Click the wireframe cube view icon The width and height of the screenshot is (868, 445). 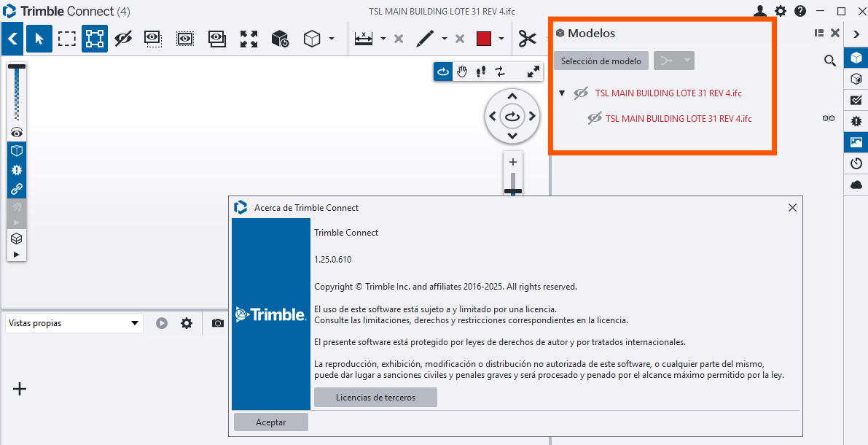click(312, 39)
